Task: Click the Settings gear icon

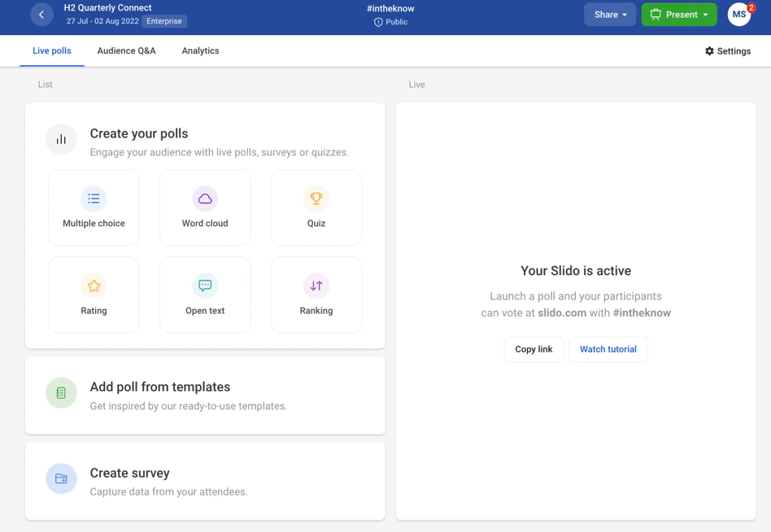Action: pyautogui.click(x=709, y=51)
